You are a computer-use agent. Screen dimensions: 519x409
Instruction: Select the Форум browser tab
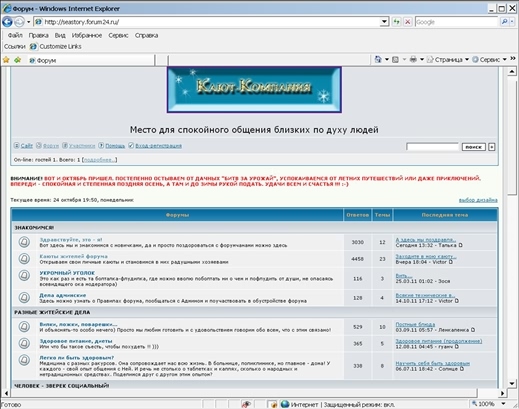[91, 60]
